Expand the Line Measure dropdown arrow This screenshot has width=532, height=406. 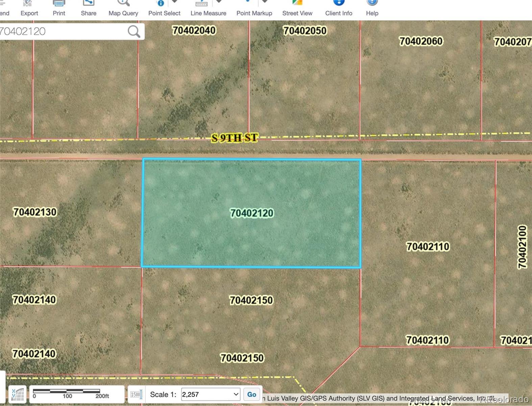(x=219, y=2)
